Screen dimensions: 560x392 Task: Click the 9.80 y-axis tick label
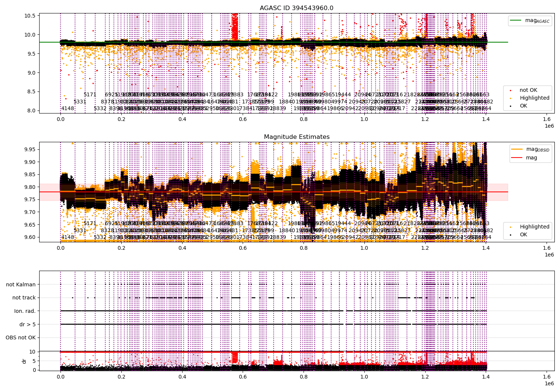coord(30,187)
